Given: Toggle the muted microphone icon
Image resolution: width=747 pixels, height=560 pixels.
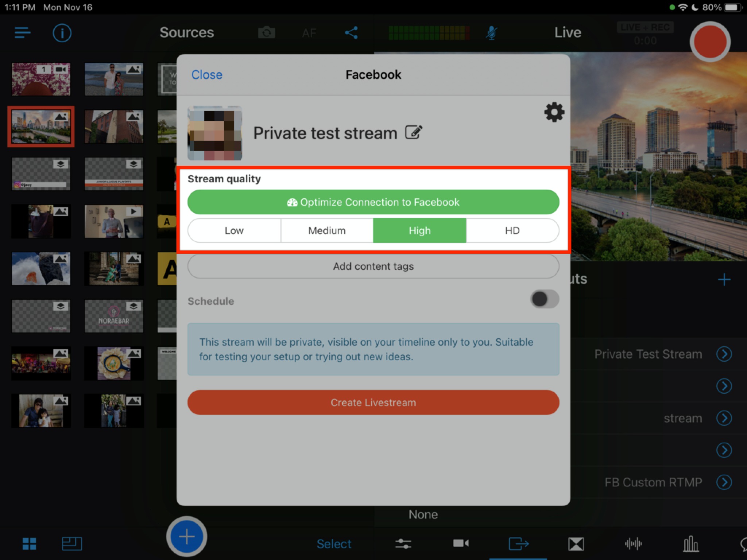Looking at the screenshot, I should tap(491, 33).
